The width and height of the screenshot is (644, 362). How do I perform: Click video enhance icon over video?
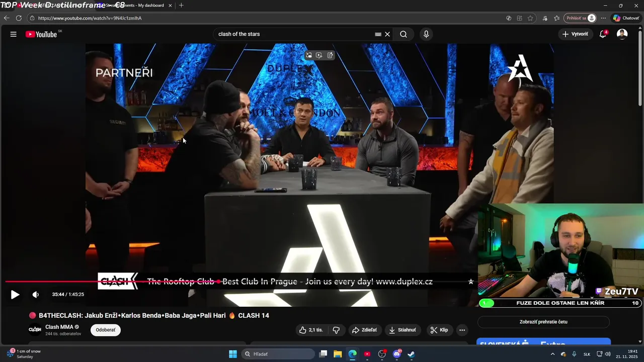point(319,55)
